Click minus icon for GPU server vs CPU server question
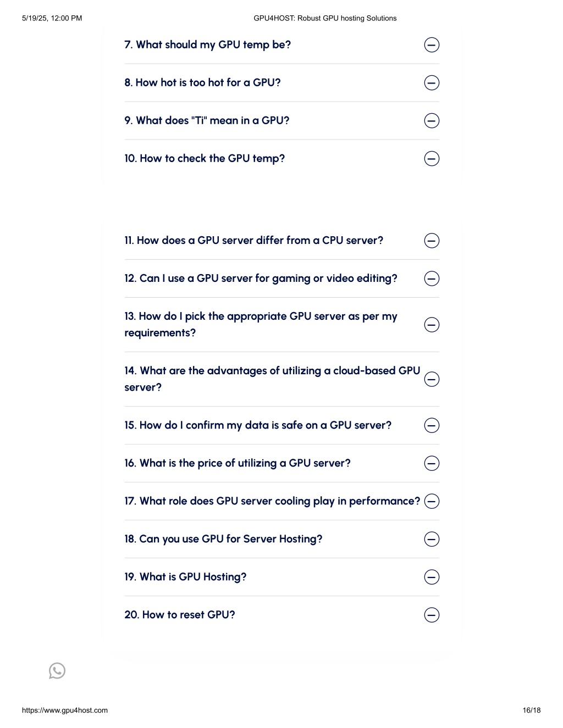The height and width of the screenshot is (728, 563). 432,241
